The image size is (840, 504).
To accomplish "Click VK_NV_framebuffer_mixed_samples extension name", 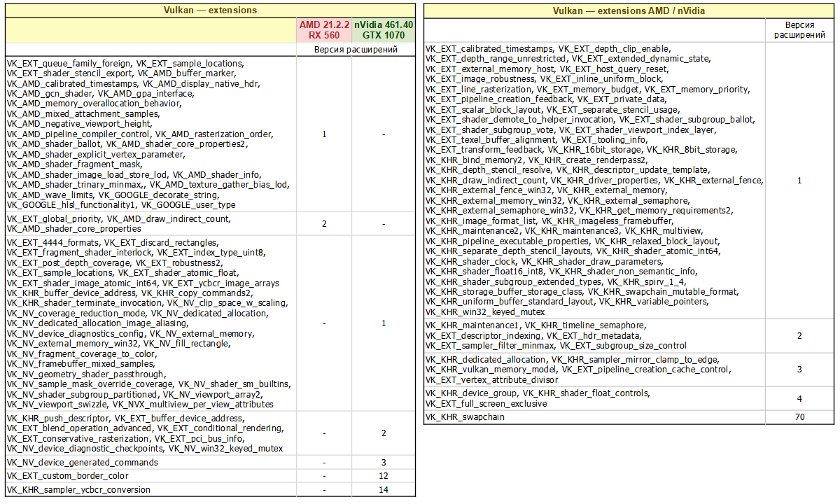I will (80, 364).
